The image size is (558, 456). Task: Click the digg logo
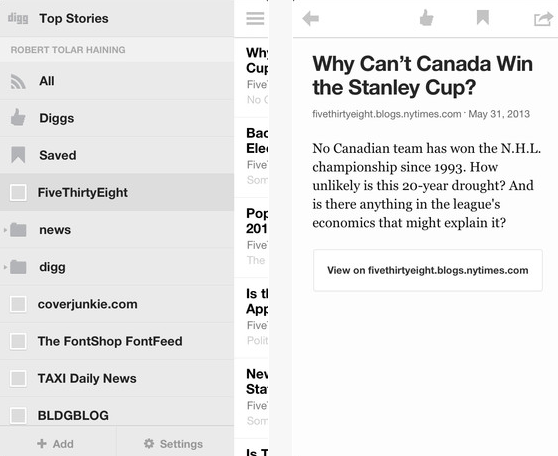[x=18, y=18]
